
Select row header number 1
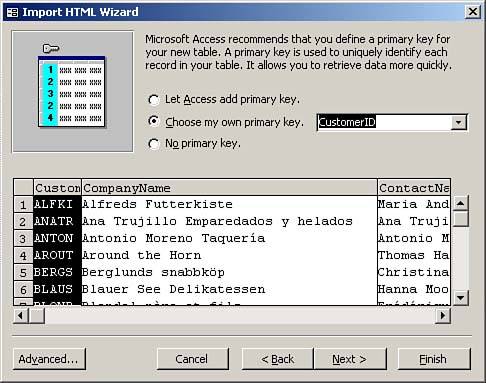(23, 204)
